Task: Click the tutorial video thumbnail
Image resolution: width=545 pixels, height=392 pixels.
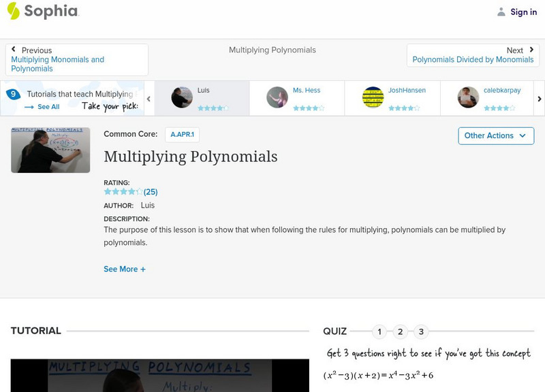Action: point(50,150)
